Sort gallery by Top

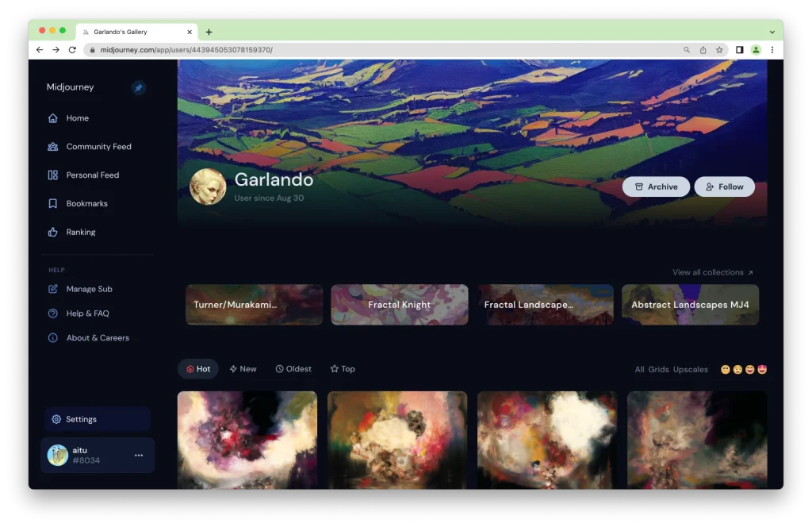tap(343, 369)
